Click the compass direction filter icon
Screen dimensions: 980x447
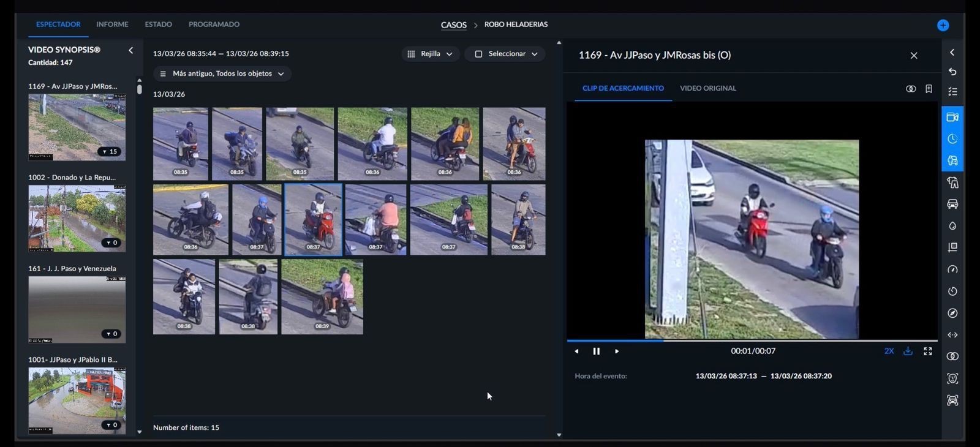952,313
